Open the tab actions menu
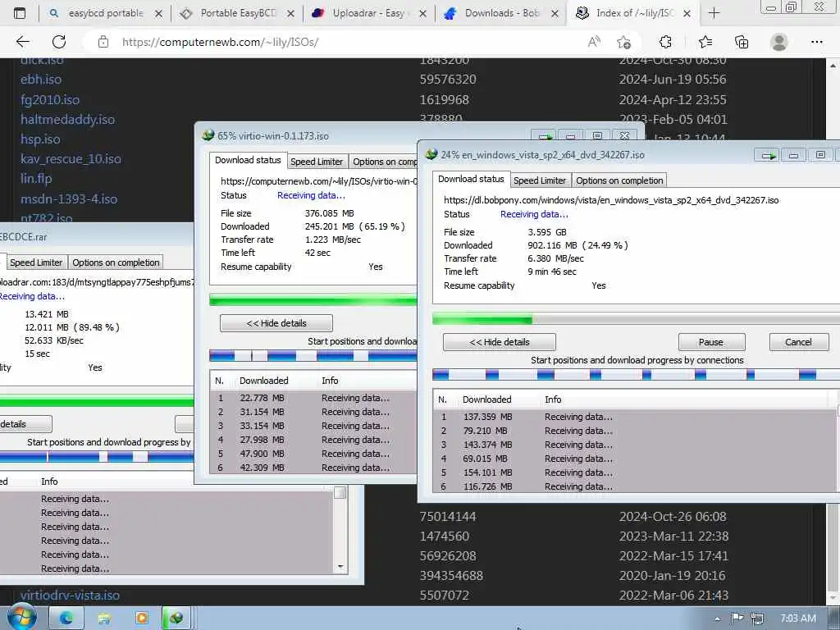Screen dimensions: 840x630 [20, 13]
